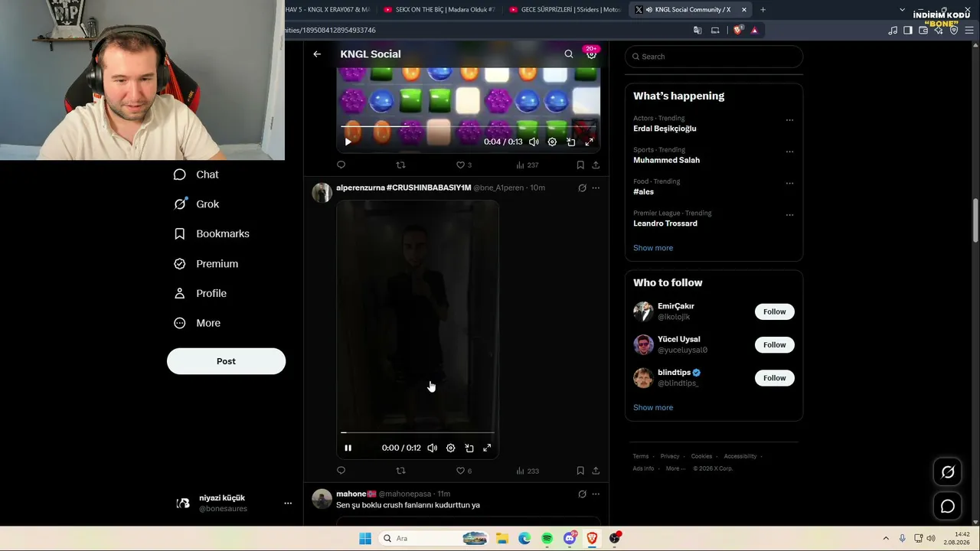Viewport: 980px width, 551px height.
Task: Follow EmirÇakır
Action: pyautogui.click(x=774, y=311)
